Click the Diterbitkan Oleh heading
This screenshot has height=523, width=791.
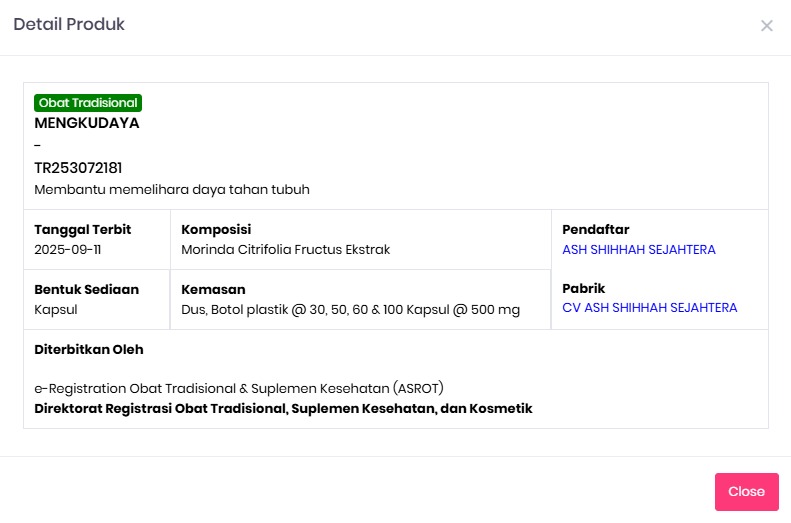(x=89, y=350)
